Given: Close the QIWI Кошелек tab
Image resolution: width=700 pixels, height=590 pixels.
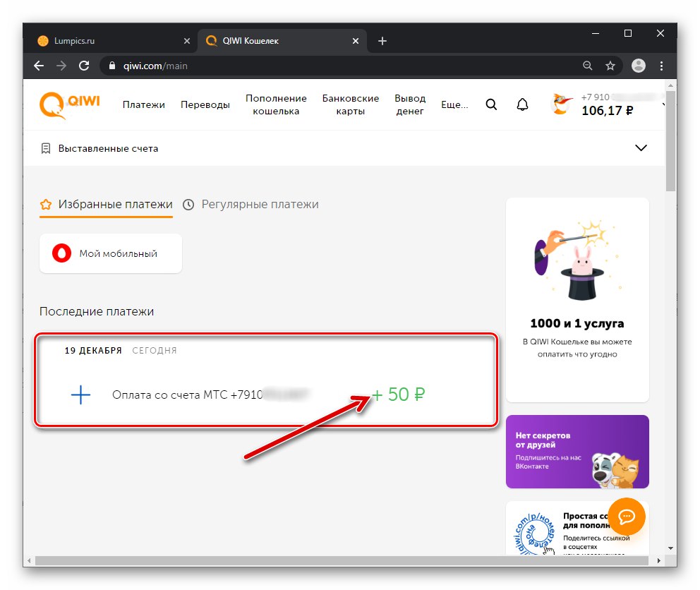Looking at the screenshot, I should coord(356,41).
